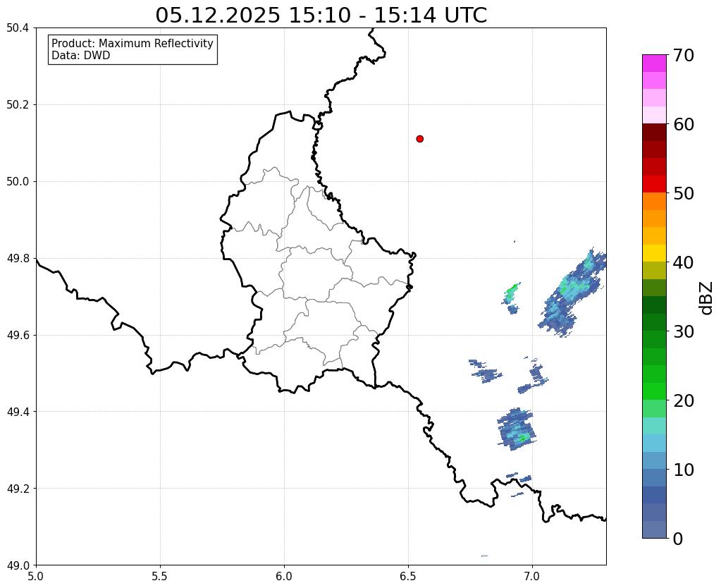Click the magenta 70 dBZ colorbar segment
Image resolution: width=721 pixels, height=588 pixels.
pyautogui.click(x=654, y=63)
